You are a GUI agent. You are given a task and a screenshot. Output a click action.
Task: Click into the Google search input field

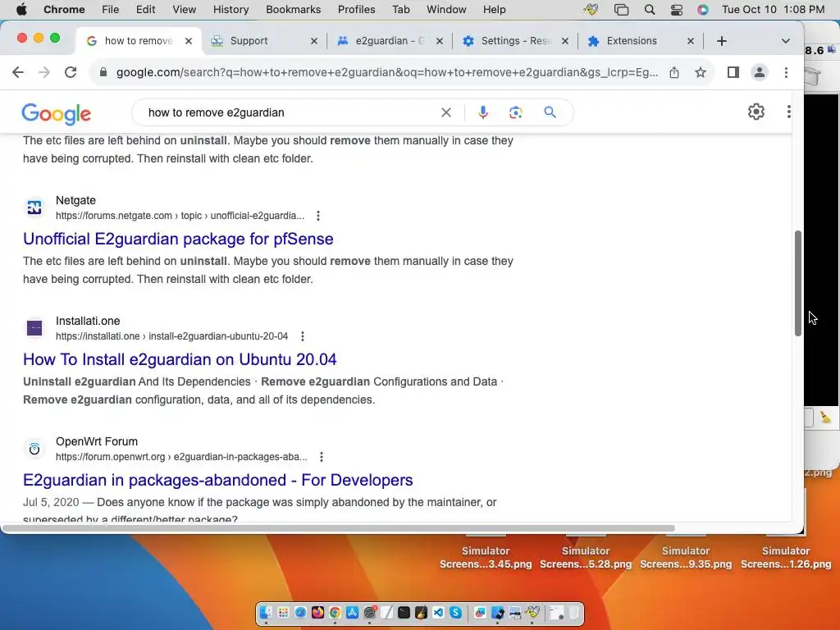[x=290, y=112]
